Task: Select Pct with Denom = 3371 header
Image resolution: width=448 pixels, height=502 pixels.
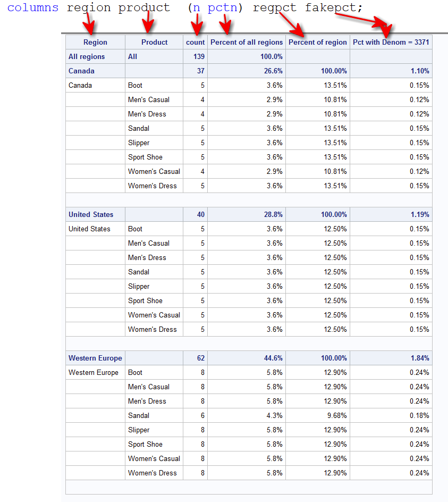Action: (x=391, y=42)
